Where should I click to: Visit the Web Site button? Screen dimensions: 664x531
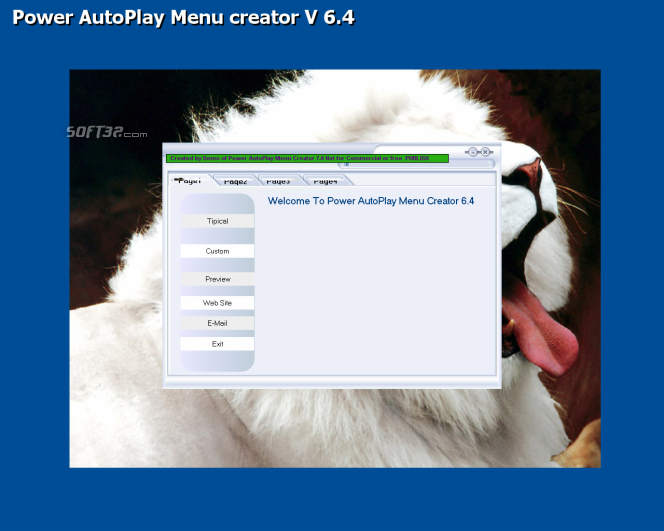[x=217, y=303]
